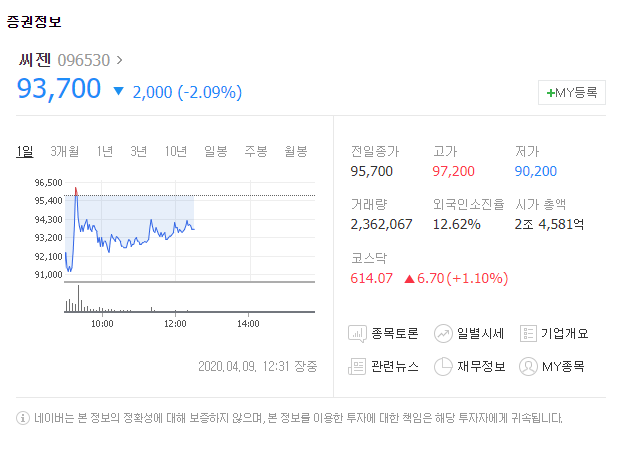
Task: Switch to the 주봉 candle tab
Action: [x=256, y=152]
